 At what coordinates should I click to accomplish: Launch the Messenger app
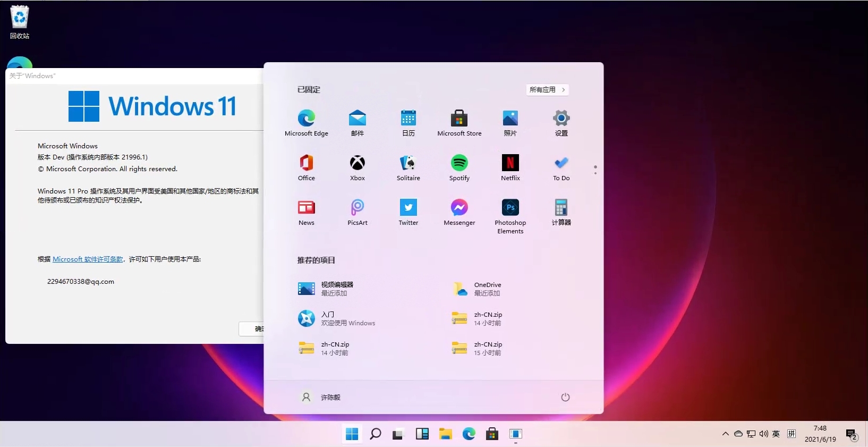(459, 212)
